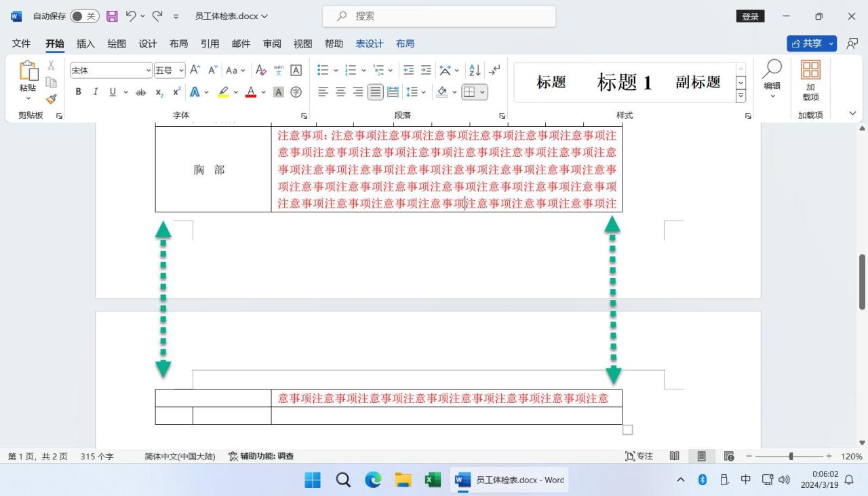Switch to the 表设计 ribbon tab
This screenshot has width=868, height=496.
[368, 43]
